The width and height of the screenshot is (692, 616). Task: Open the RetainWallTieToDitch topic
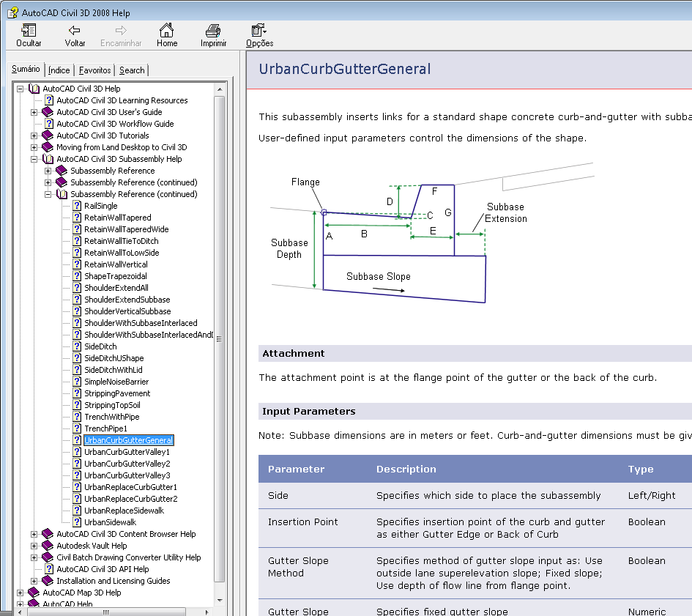click(122, 241)
